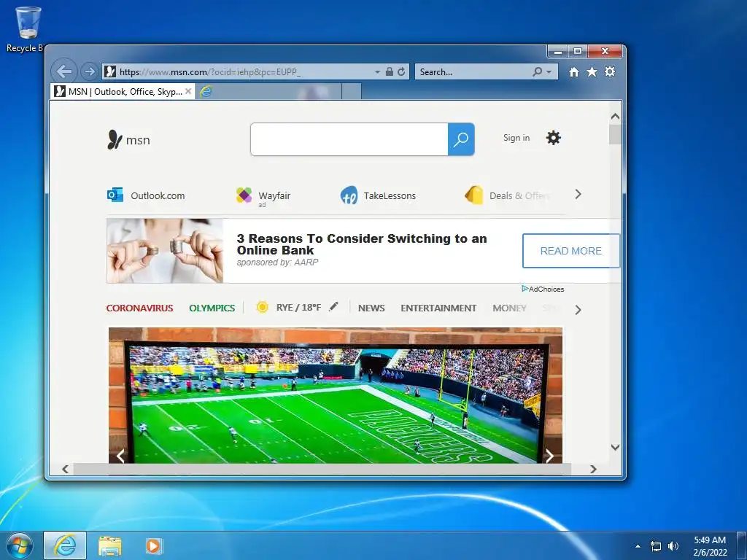This screenshot has width=747, height=560.
Task: Click the magnifier icon in browser Search box
Action: 538,71
